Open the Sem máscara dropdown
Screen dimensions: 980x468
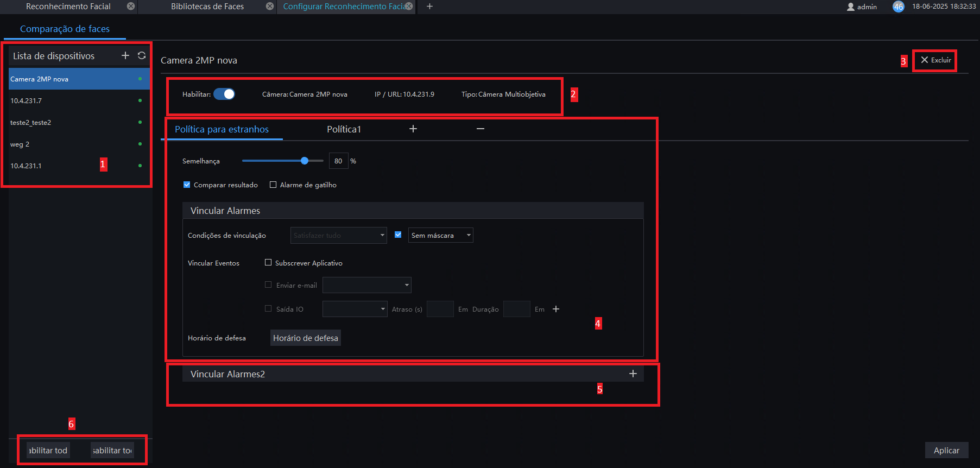point(441,235)
